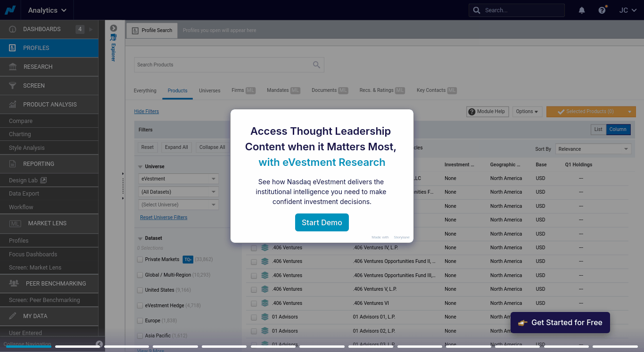Click the stack icon for .406 Ventures IV, L.P.
Image resolution: width=644 pixels, height=352 pixels.
264,247
